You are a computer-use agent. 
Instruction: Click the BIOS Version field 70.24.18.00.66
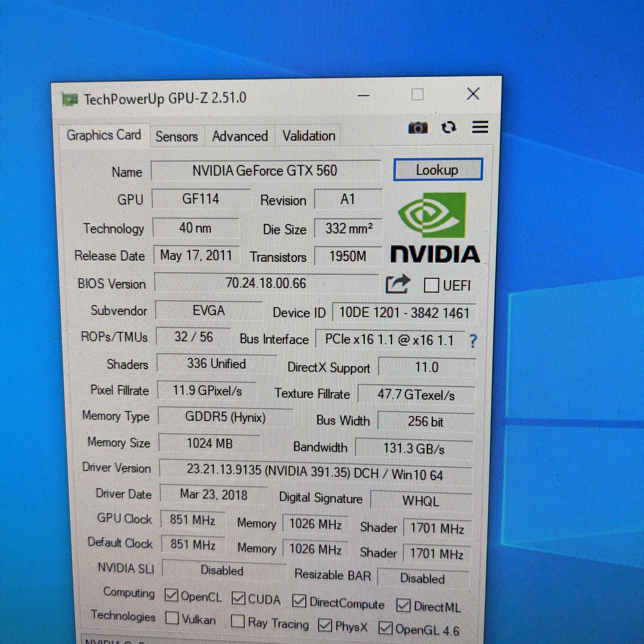coord(267,283)
